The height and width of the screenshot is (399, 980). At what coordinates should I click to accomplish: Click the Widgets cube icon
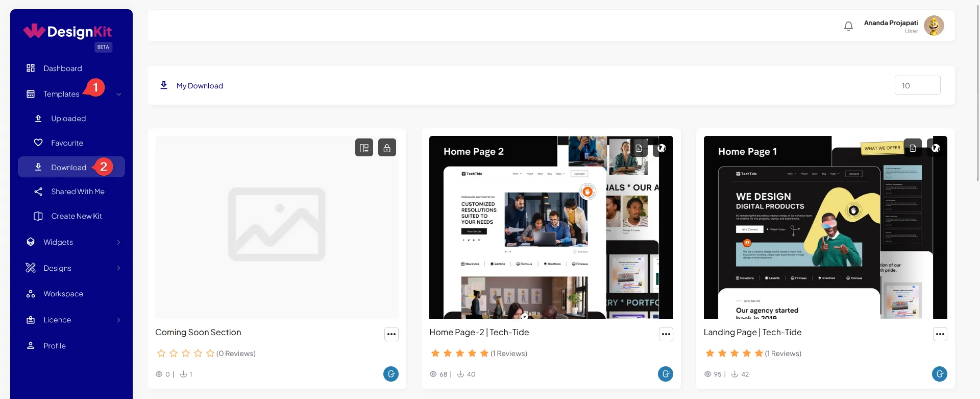click(31, 242)
